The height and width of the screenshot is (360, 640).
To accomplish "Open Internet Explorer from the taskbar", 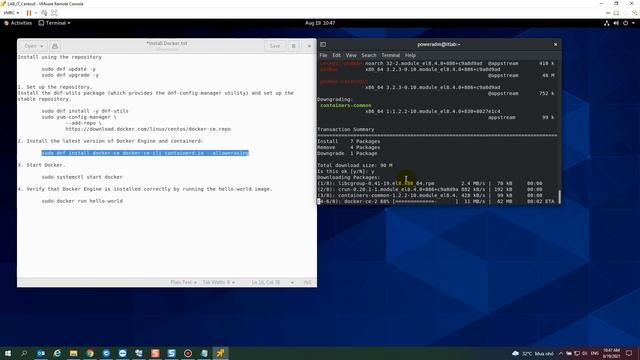I will 57,353.
